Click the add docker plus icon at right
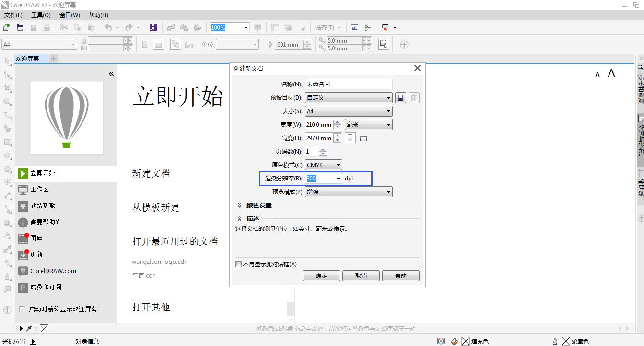This screenshot has height=346, width=644. [641, 218]
